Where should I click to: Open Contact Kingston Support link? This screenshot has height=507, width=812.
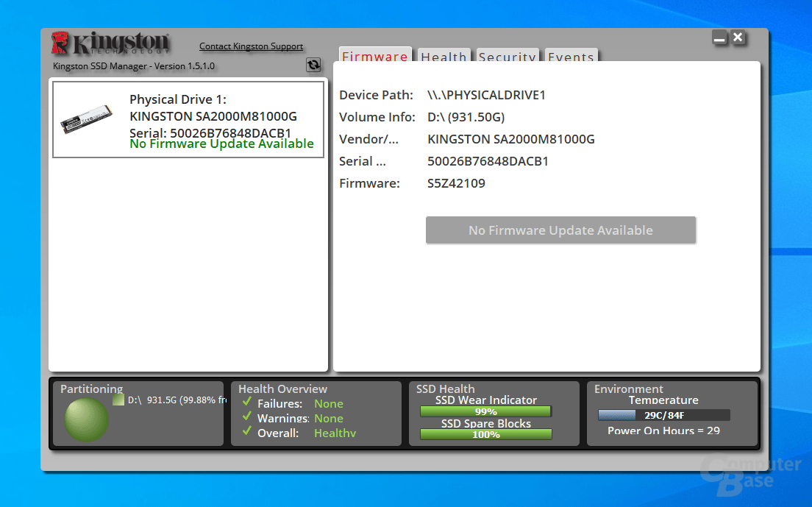251,46
